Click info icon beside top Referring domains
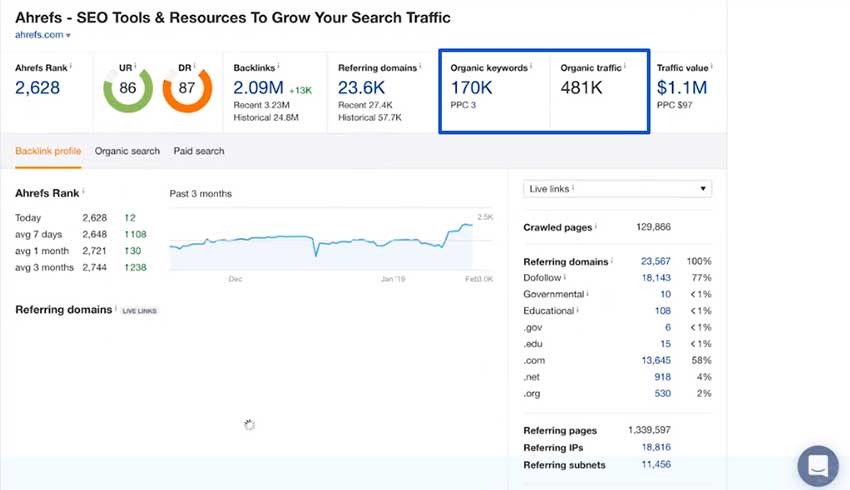Viewport: 850px width, 490px height. tap(420, 66)
